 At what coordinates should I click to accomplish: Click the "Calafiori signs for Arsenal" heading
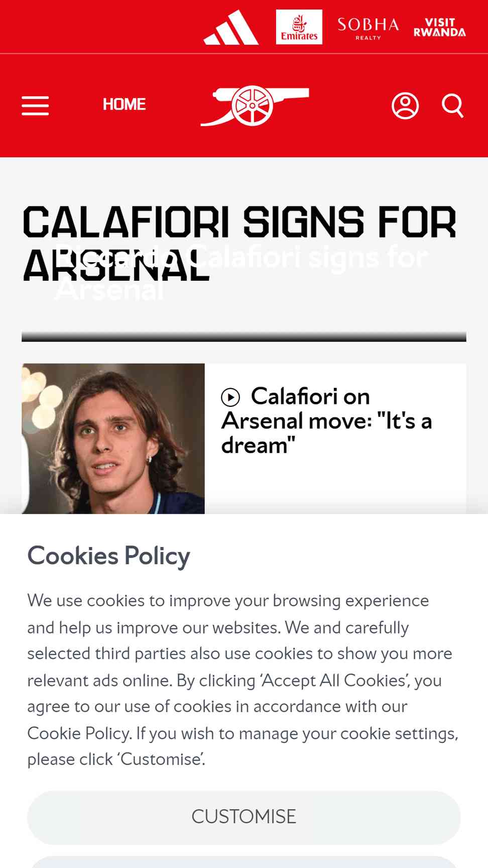coord(239,243)
